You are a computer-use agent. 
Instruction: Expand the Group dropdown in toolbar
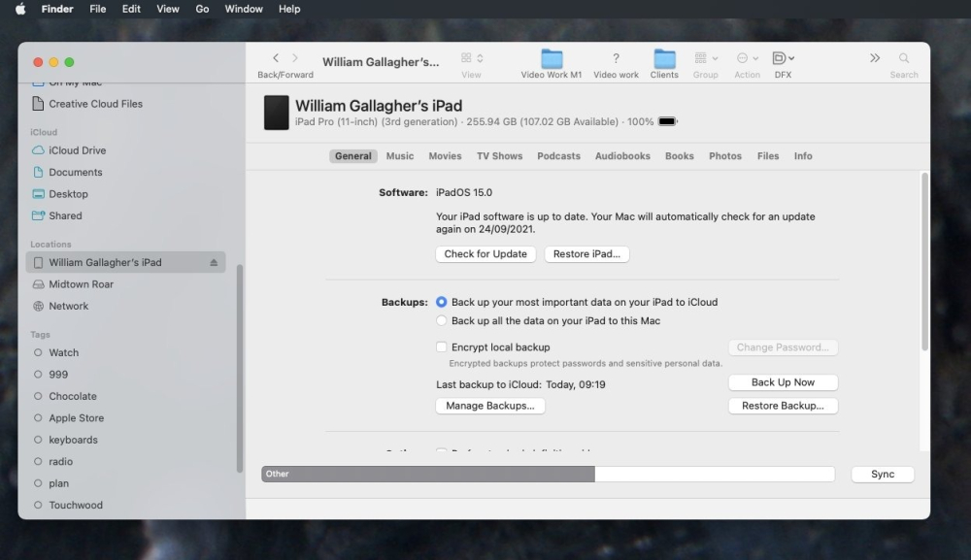[706, 59]
